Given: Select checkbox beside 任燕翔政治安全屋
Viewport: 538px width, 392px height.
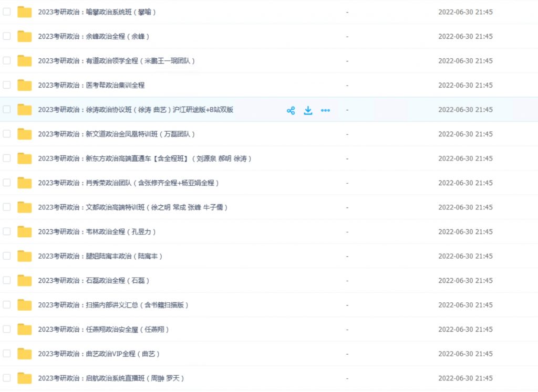Looking at the screenshot, I should [6, 329].
